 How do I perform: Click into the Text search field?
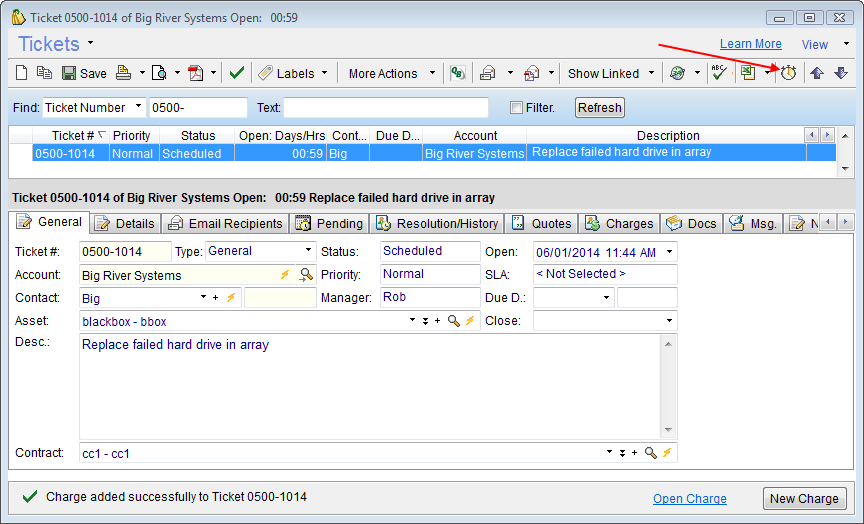pos(386,108)
